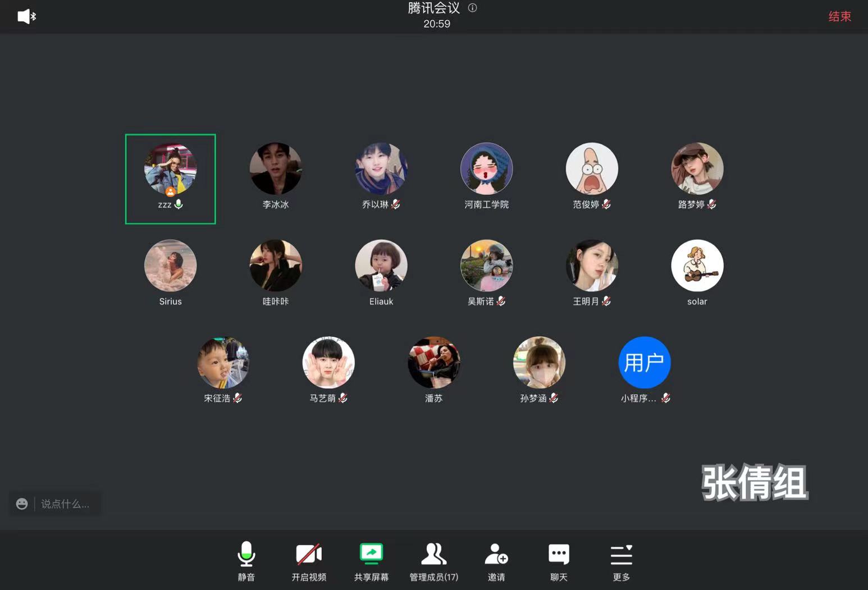Select solar's guitar avatar
The width and height of the screenshot is (868, 590).
(697, 266)
